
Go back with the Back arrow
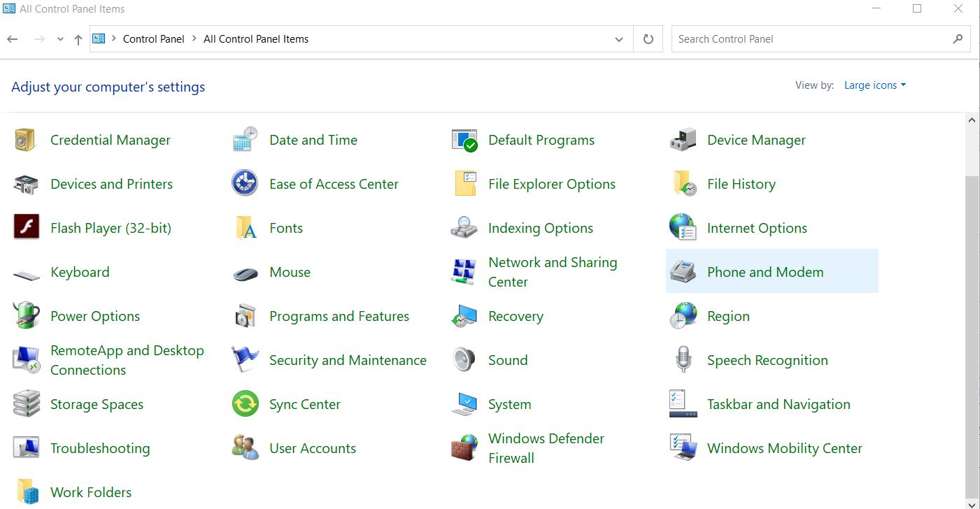(x=13, y=39)
